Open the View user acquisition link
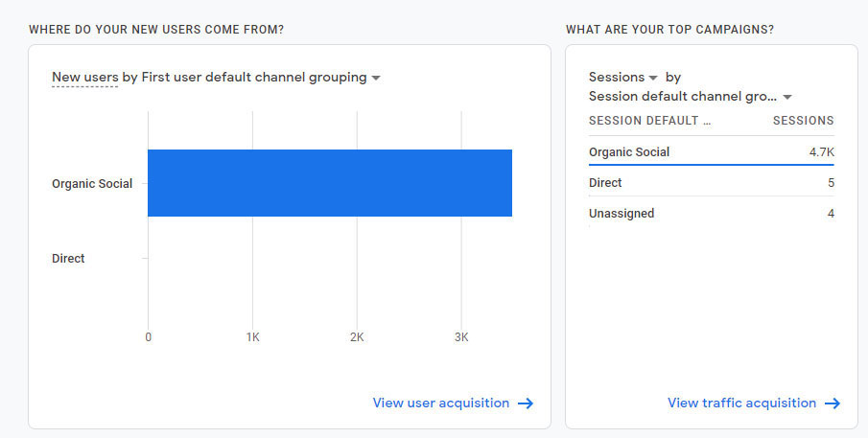This screenshot has width=868, height=438. pos(440,403)
